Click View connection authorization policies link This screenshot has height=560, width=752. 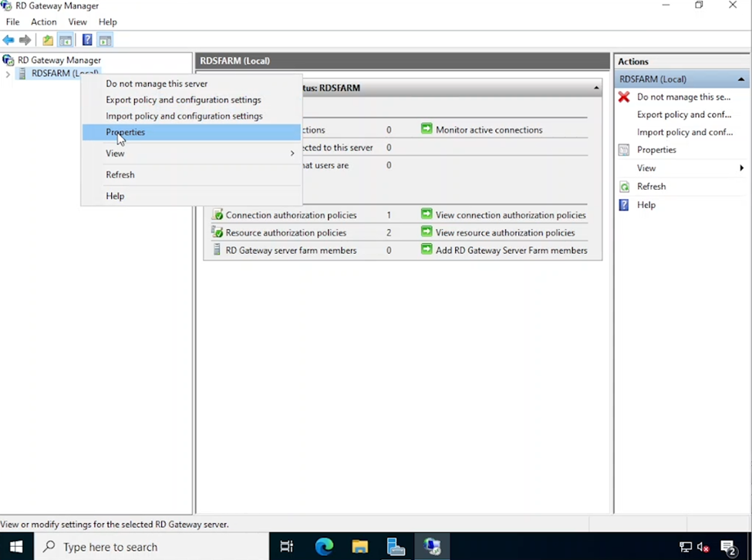click(511, 215)
